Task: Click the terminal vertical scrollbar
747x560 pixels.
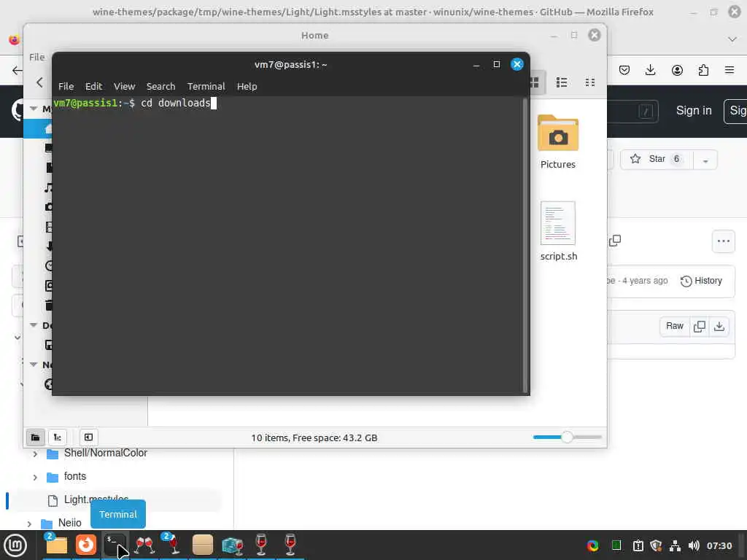Action: click(525, 245)
